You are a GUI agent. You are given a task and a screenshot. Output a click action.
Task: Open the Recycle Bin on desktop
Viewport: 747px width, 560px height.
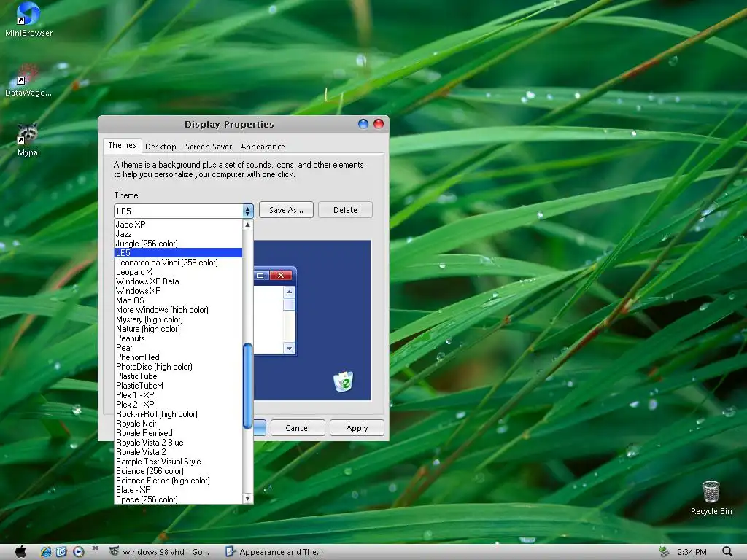tap(711, 497)
